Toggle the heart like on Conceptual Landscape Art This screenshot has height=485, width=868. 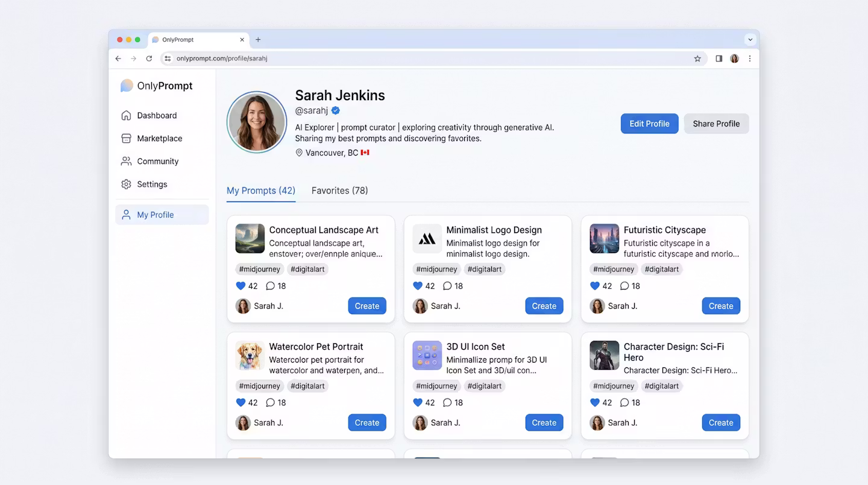click(241, 286)
